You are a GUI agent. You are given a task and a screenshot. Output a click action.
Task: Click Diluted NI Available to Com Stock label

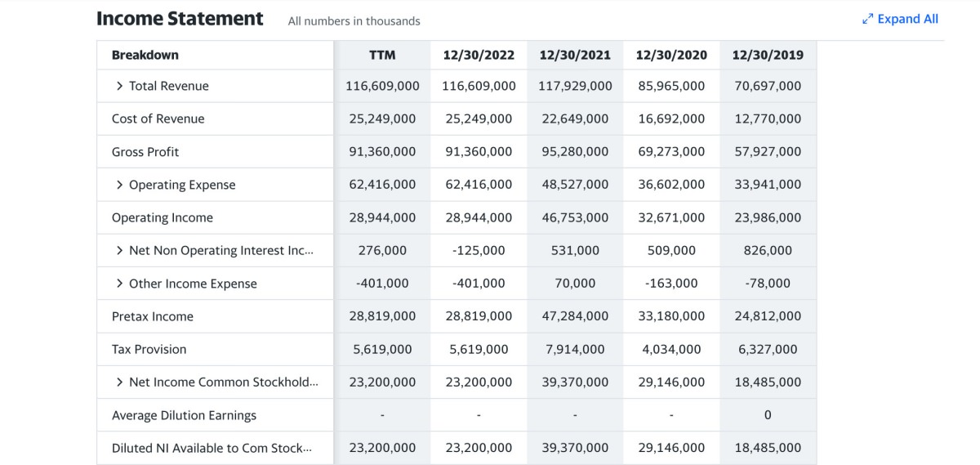coord(212,448)
